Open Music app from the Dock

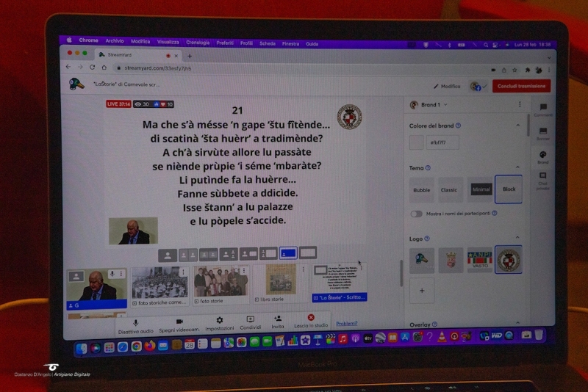pos(343,339)
